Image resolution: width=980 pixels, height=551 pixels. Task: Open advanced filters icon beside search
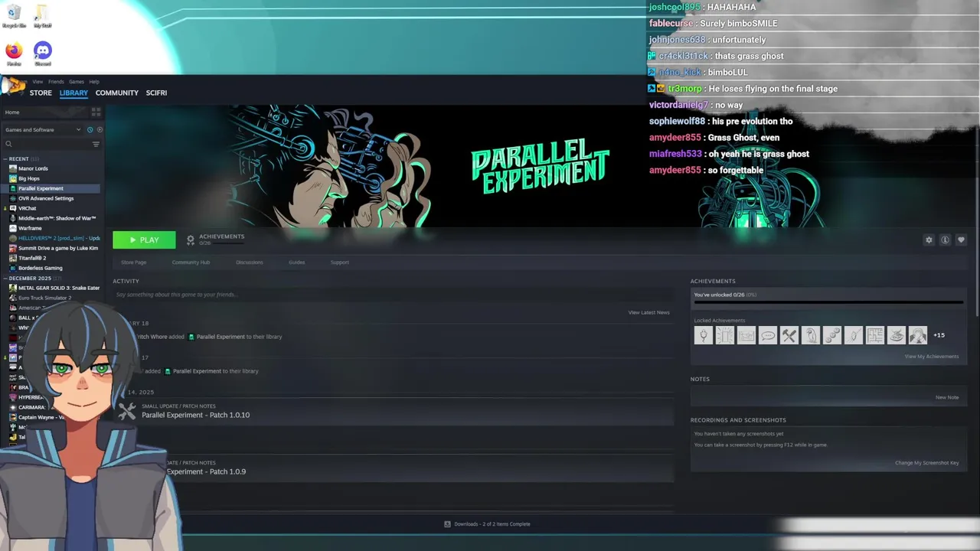[x=96, y=144]
